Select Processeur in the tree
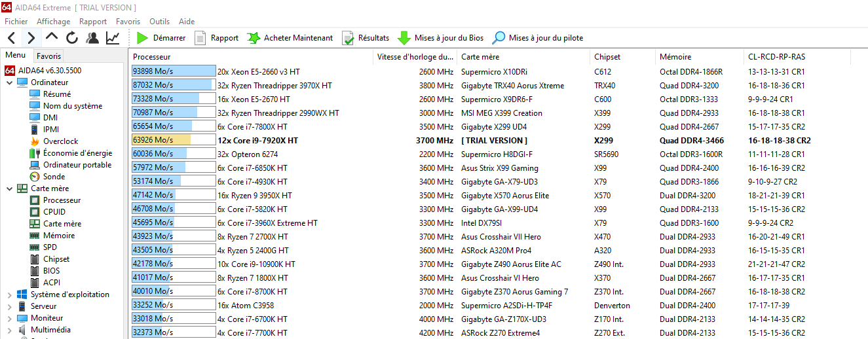The width and height of the screenshot is (868, 339). [62, 200]
